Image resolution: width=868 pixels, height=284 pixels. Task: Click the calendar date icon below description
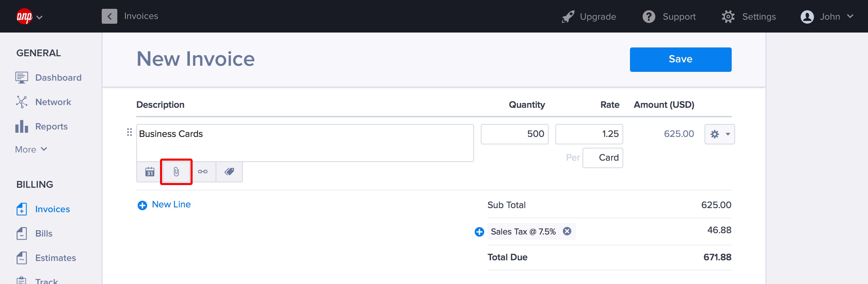[150, 172]
